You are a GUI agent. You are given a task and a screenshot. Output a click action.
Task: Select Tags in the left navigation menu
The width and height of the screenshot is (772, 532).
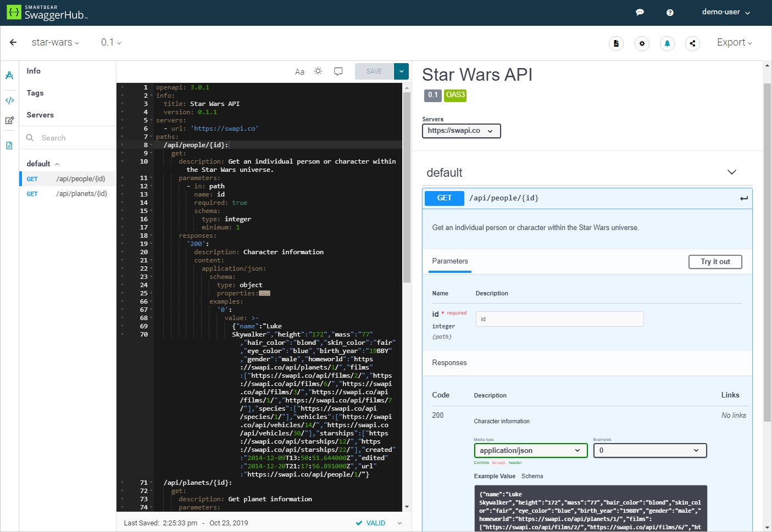point(35,93)
